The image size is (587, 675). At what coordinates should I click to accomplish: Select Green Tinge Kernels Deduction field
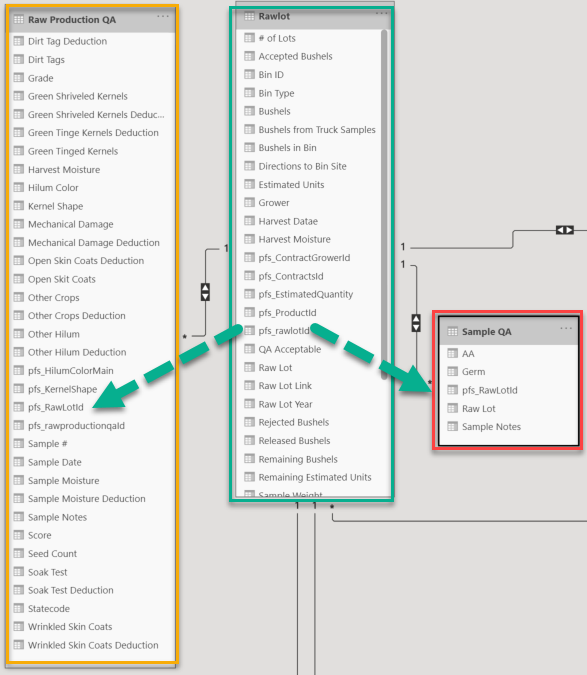point(93,133)
